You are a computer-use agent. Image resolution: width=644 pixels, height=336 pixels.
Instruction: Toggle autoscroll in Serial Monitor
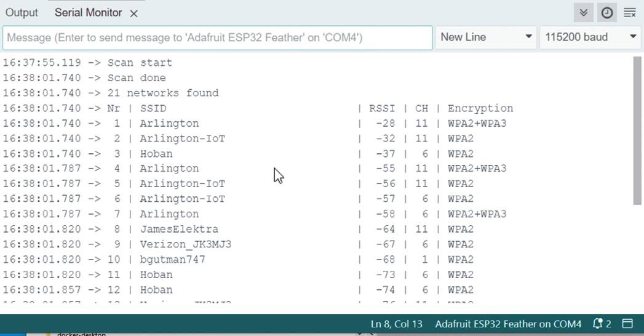point(583,13)
